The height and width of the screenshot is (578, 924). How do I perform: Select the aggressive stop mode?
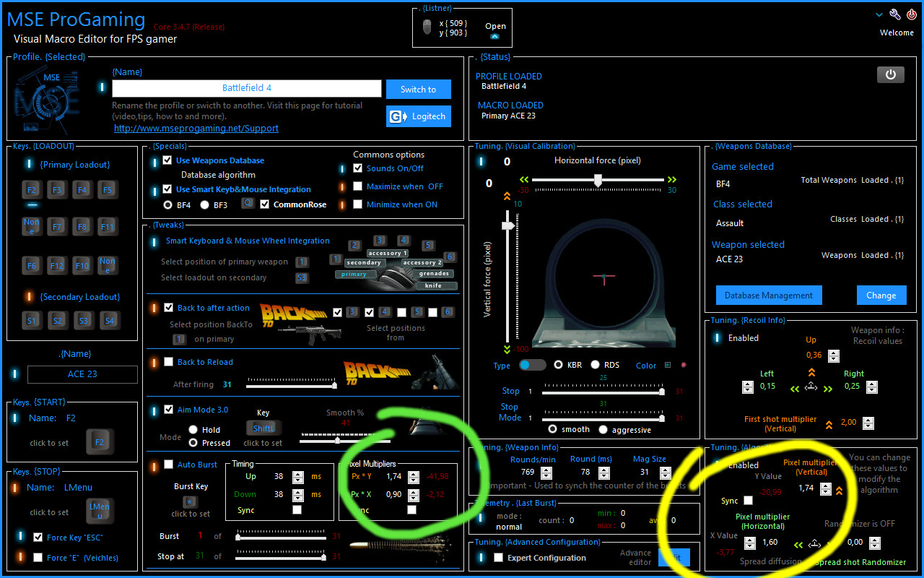604,429
